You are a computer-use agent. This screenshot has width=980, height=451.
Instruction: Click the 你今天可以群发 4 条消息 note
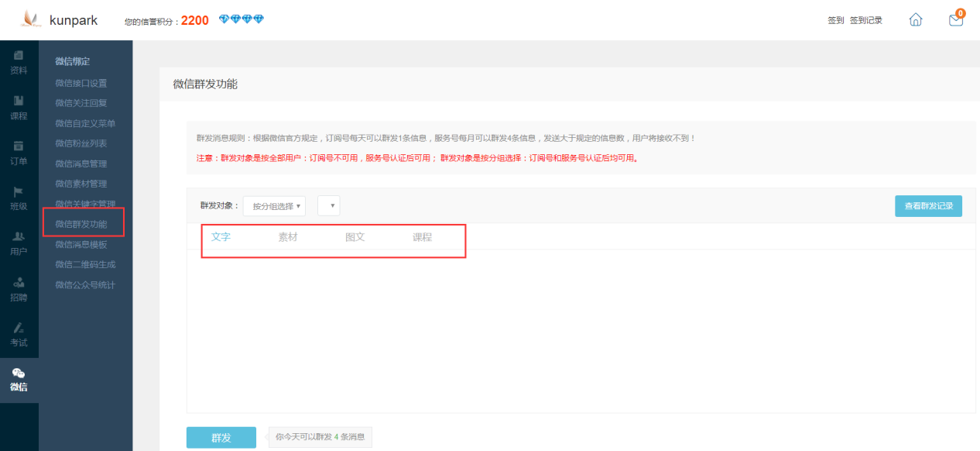pyautogui.click(x=320, y=437)
